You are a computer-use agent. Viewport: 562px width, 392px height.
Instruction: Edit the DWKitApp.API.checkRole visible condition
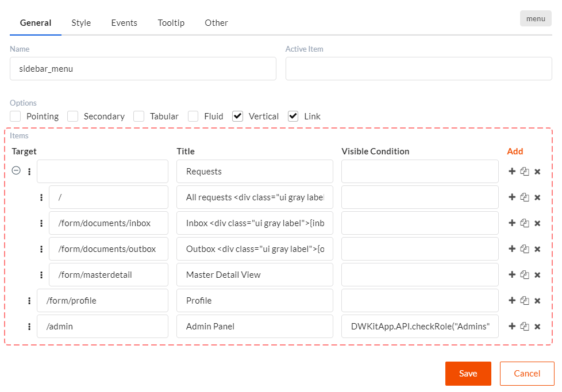420,326
